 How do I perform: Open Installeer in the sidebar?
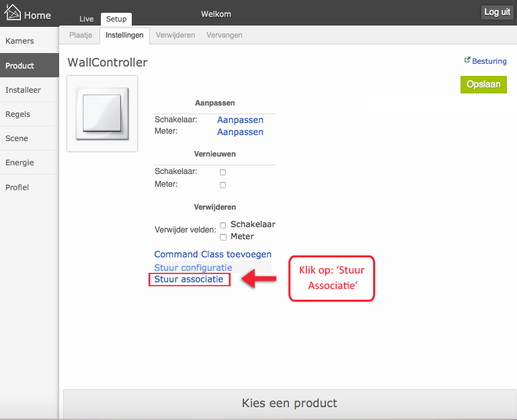30,89
